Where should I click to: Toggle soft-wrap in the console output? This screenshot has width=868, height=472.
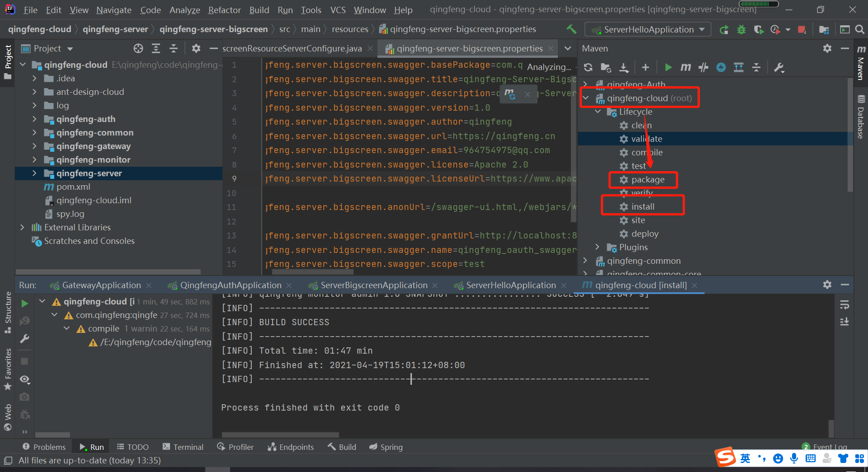(844, 305)
